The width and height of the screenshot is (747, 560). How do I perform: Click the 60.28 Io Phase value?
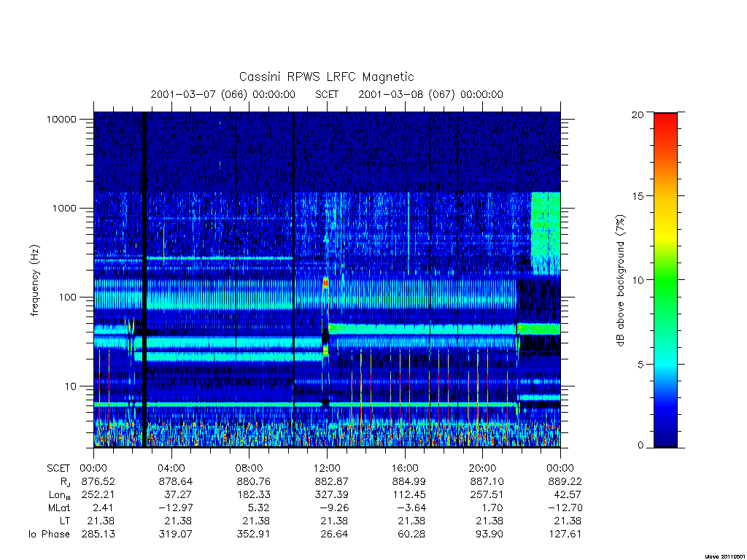(x=412, y=534)
